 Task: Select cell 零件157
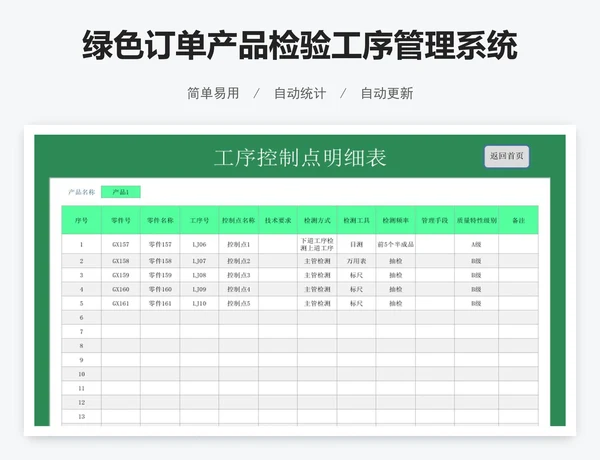[x=160, y=244]
